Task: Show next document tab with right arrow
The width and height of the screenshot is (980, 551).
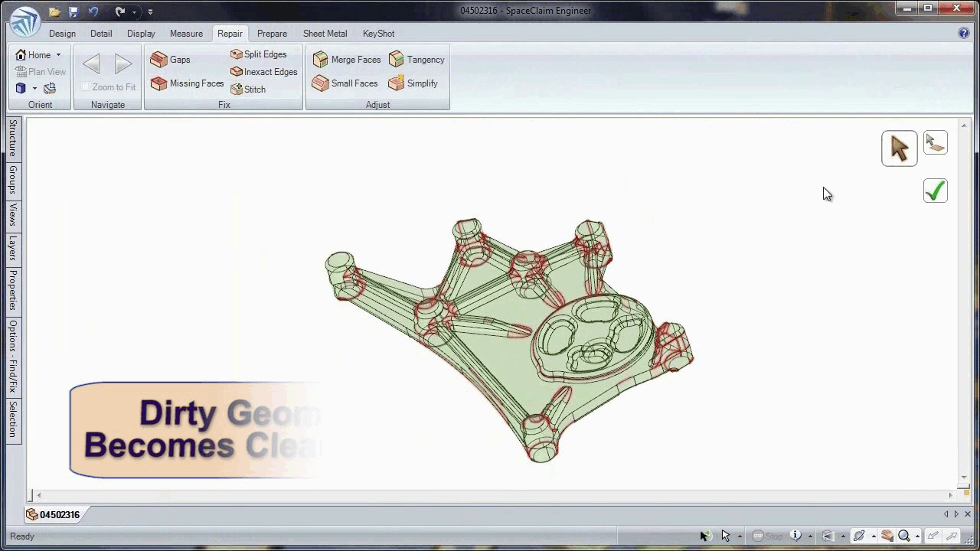Action: click(956, 514)
